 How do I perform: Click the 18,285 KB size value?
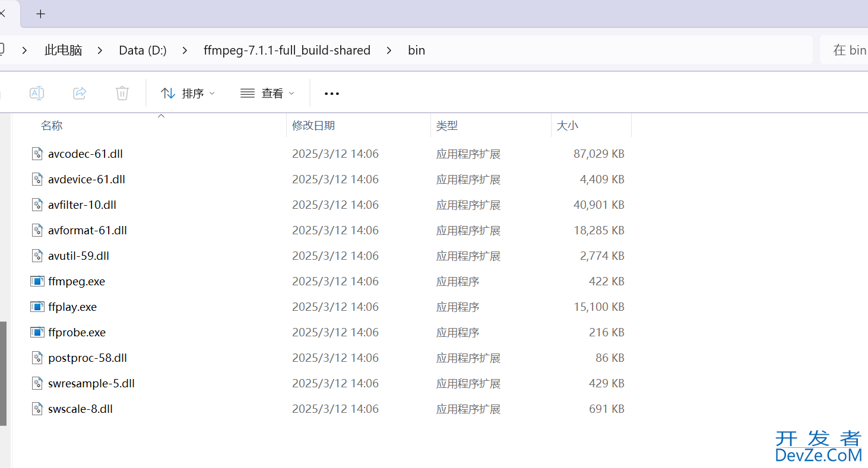pos(599,230)
